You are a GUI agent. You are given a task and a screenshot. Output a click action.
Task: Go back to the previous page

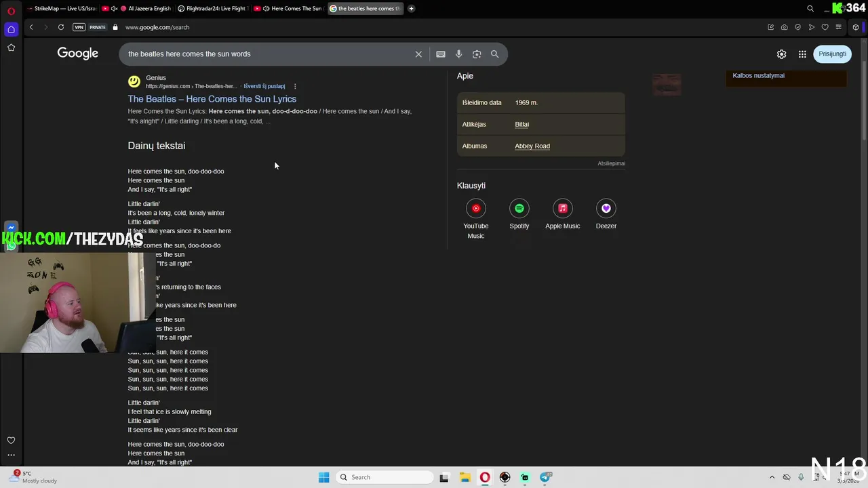point(31,27)
